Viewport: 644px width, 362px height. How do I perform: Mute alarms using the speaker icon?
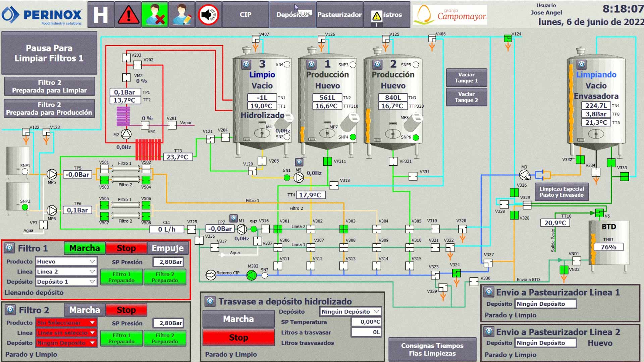(x=208, y=14)
